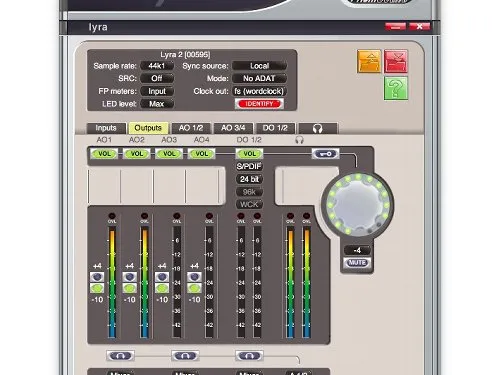Open the FP meters Input dropdown

pos(157,91)
